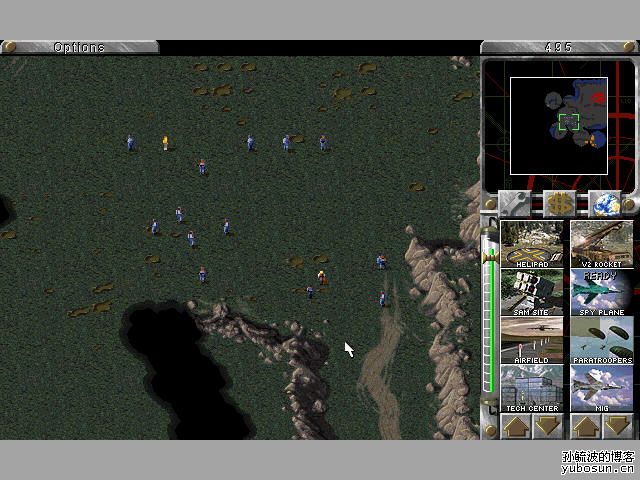The height and width of the screenshot is (480, 640).
Task: Click the credits counter showing 495
Action: click(x=558, y=47)
